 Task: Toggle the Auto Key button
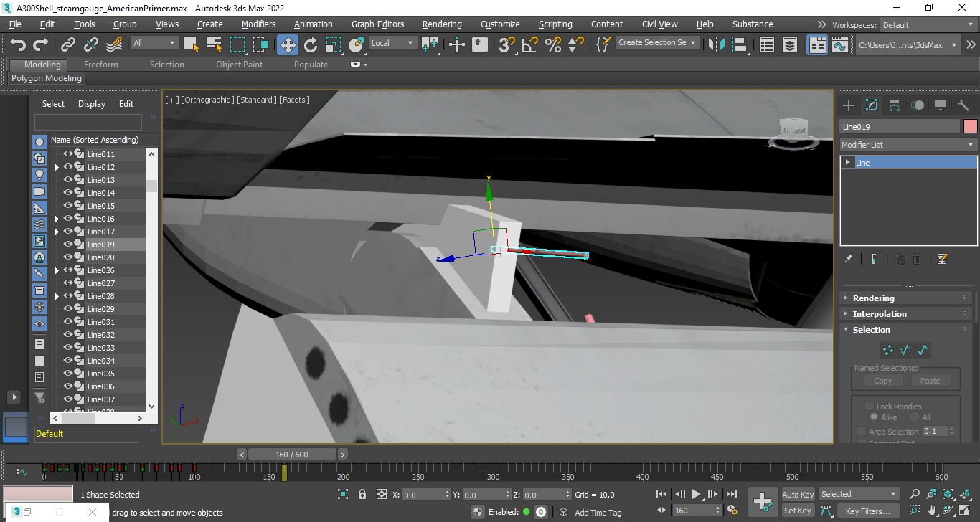pyautogui.click(x=798, y=494)
